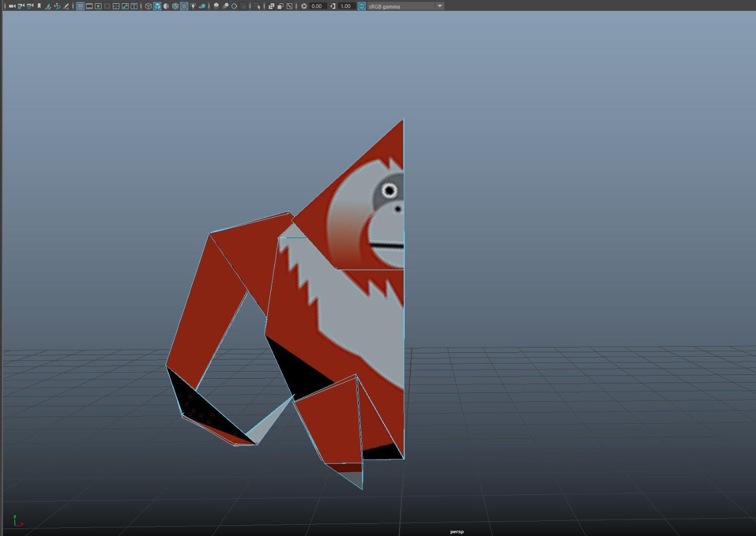Switch to Wireframe display mode
The image size is (756, 536).
pos(148,6)
